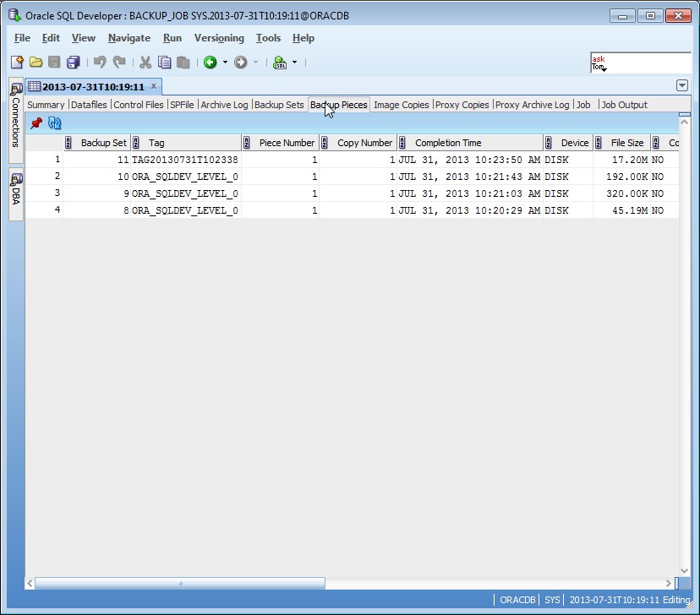Open the Edit menu
The width and height of the screenshot is (700, 615).
[51, 38]
